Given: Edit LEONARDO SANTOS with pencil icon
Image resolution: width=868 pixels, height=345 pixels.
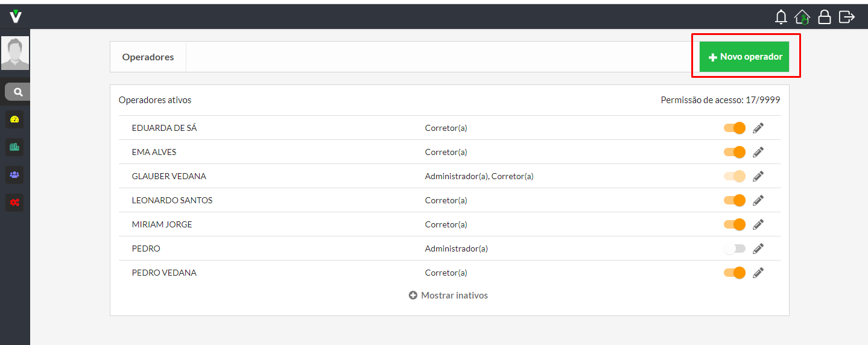Looking at the screenshot, I should click(758, 200).
